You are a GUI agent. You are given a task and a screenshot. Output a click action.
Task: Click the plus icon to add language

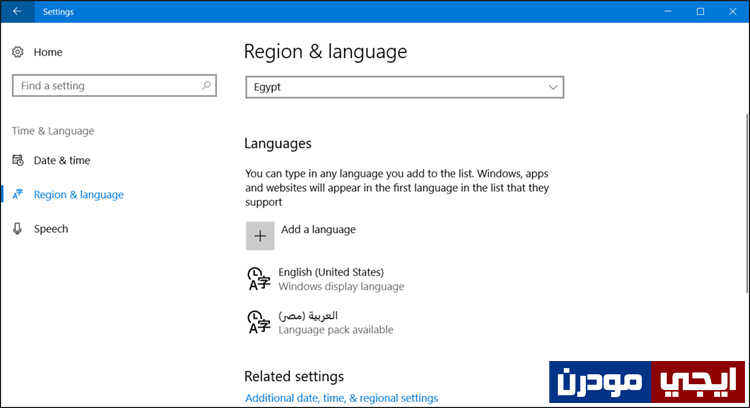pyautogui.click(x=260, y=235)
